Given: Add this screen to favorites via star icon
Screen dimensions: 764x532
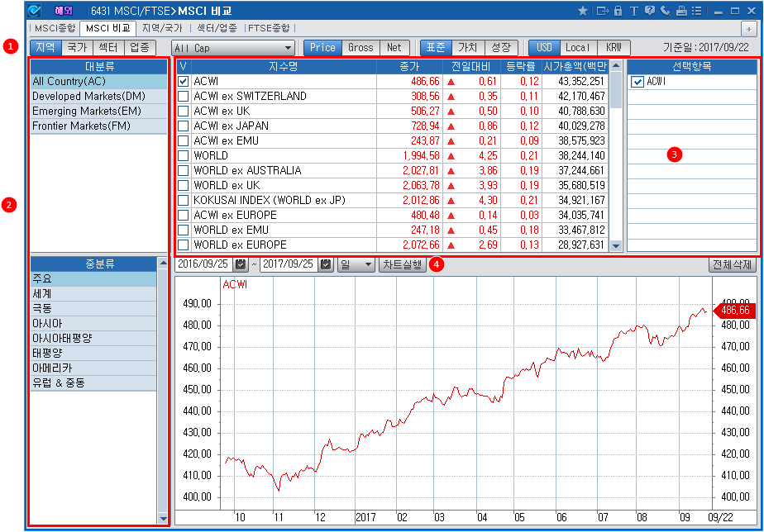Looking at the screenshot, I should tap(582, 11).
